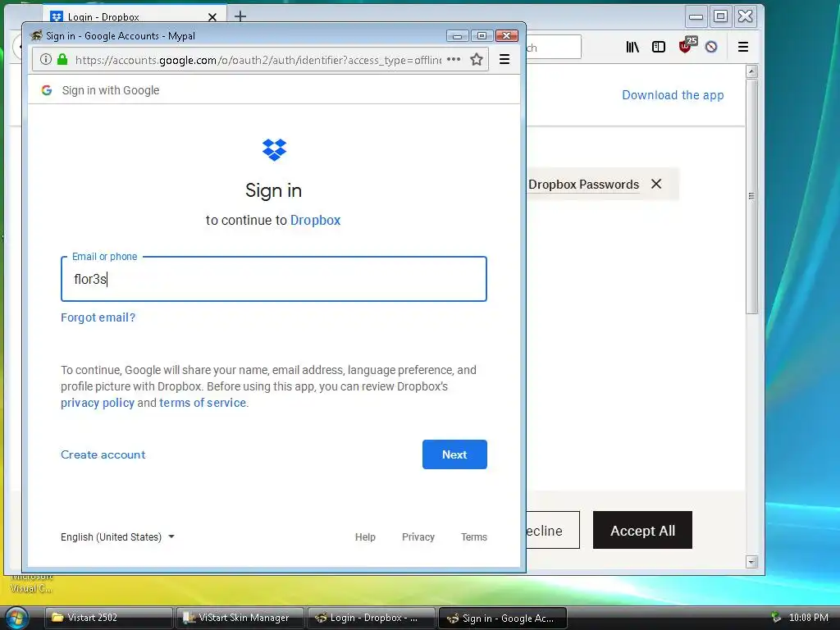Switch to Login - Dropbox taskbar item
The width and height of the screenshot is (840, 630).
(372, 618)
